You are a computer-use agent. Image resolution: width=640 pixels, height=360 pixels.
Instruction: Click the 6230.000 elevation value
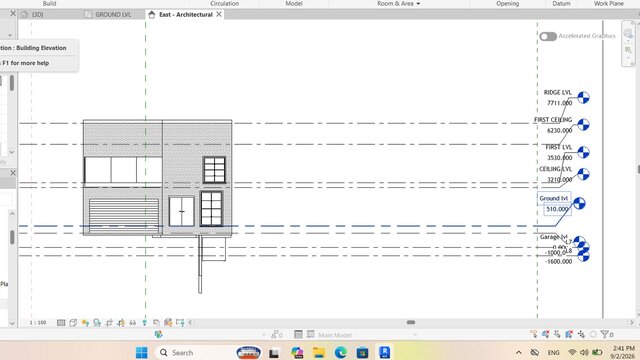tap(560, 131)
